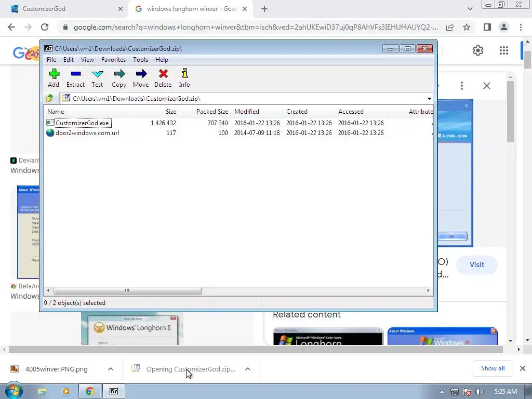
Task: Click the Action Center flag tray icon
Action: tap(467, 392)
